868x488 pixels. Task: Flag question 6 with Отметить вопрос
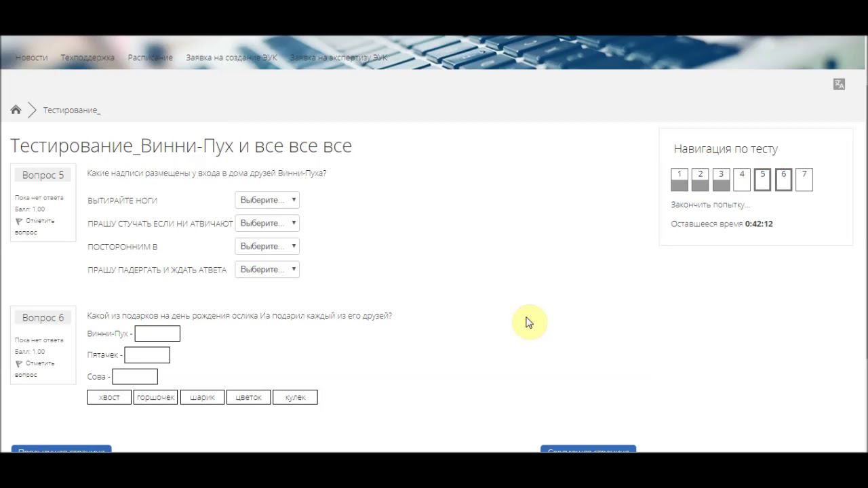tap(35, 369)
